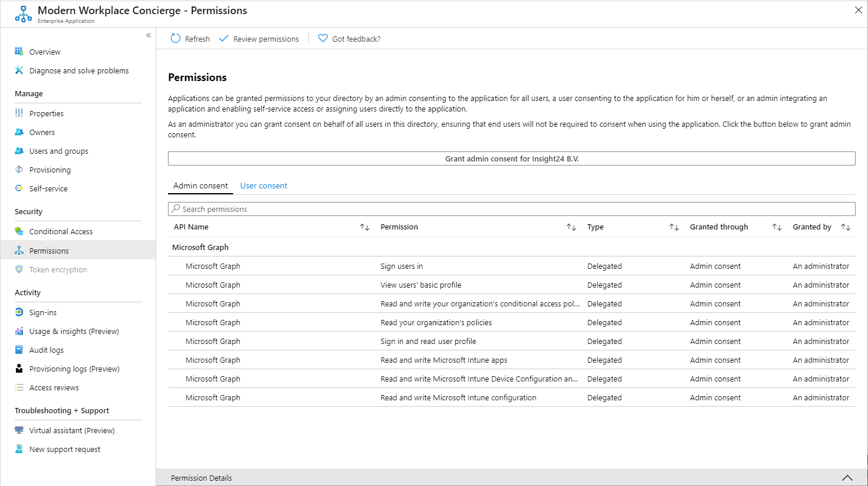Select Sign in and read user profile row

pos(512,341)
